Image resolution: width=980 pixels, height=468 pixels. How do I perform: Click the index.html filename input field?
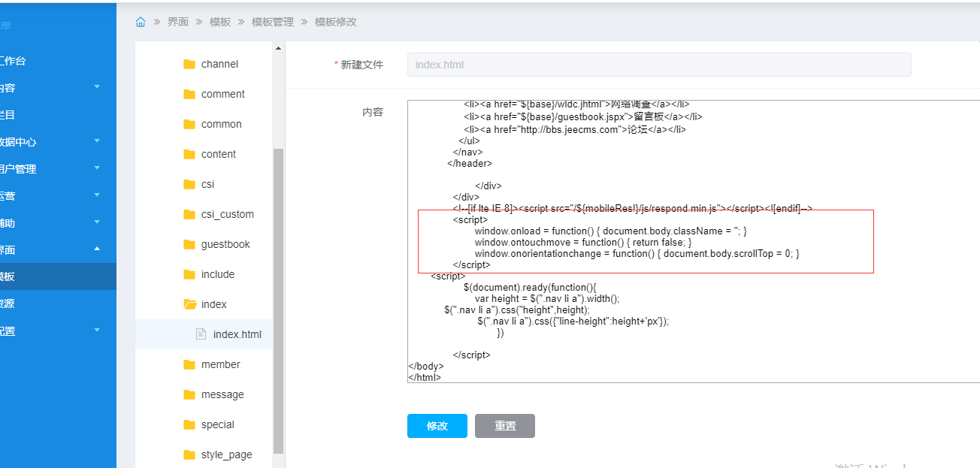coord(659,65)
